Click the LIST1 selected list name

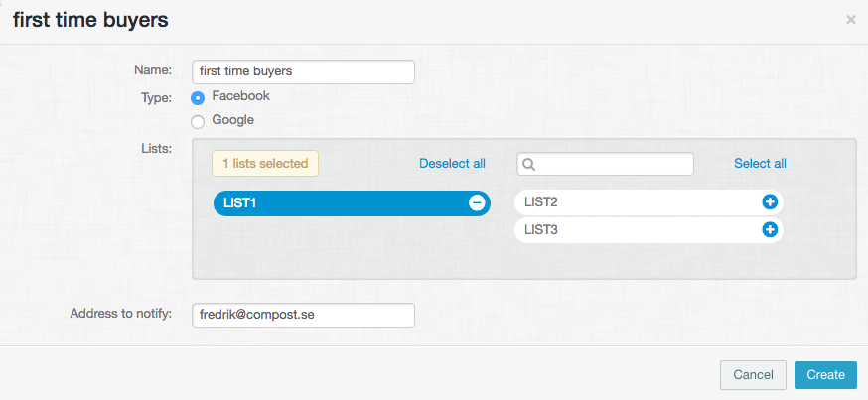239,203
